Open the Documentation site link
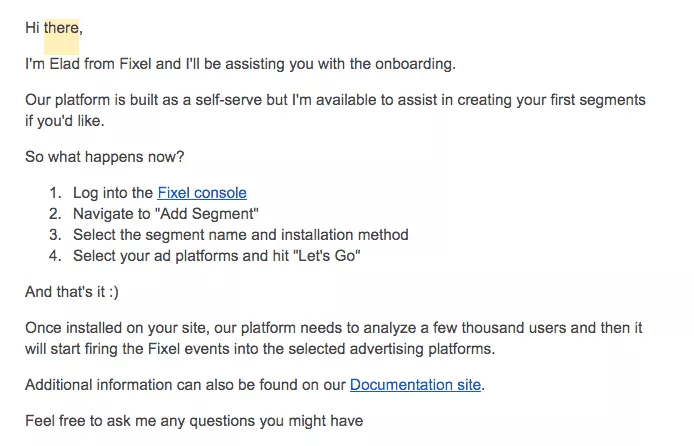 tap(415, 385)
